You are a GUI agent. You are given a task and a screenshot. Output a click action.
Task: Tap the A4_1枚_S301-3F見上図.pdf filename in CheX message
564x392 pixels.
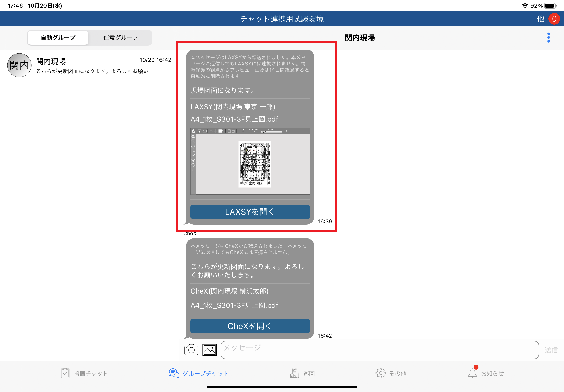coord(234,305)
